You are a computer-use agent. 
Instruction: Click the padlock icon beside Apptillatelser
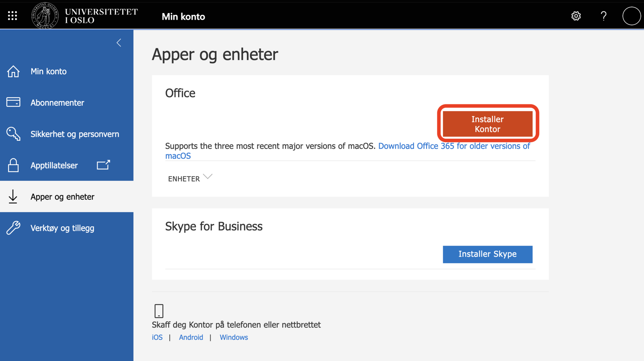click(x=13, y=165)
